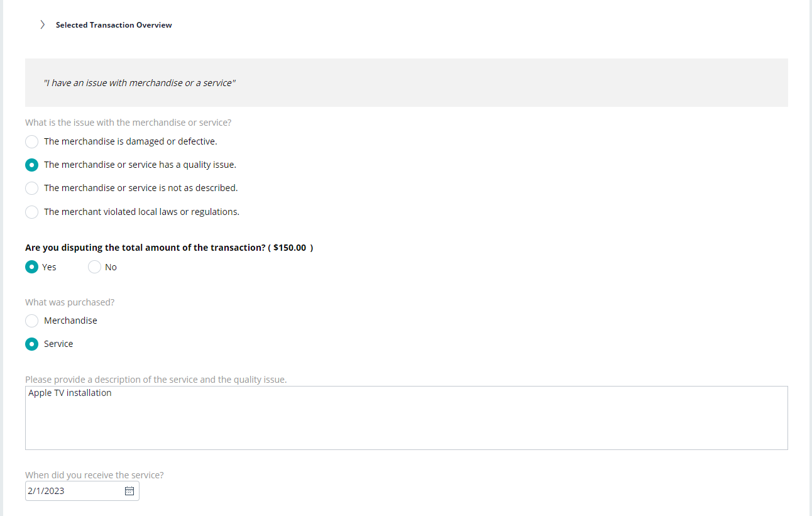Click the 'I have an issue with merchandise' banner

coord(407,82)
